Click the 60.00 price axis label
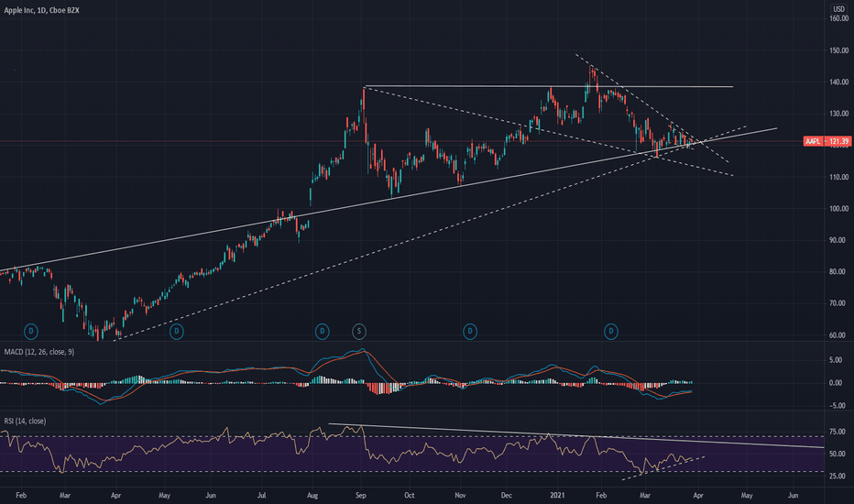Screen dimensions: 854x504 [x=838, y=335]
